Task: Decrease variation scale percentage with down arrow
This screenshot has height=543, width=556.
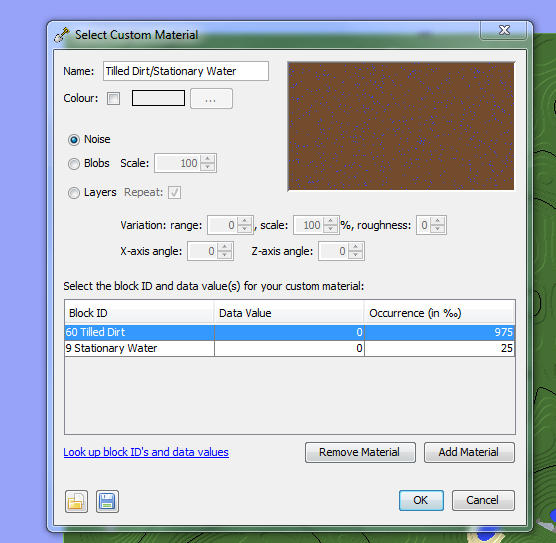Action: click(x=330, y=229)
